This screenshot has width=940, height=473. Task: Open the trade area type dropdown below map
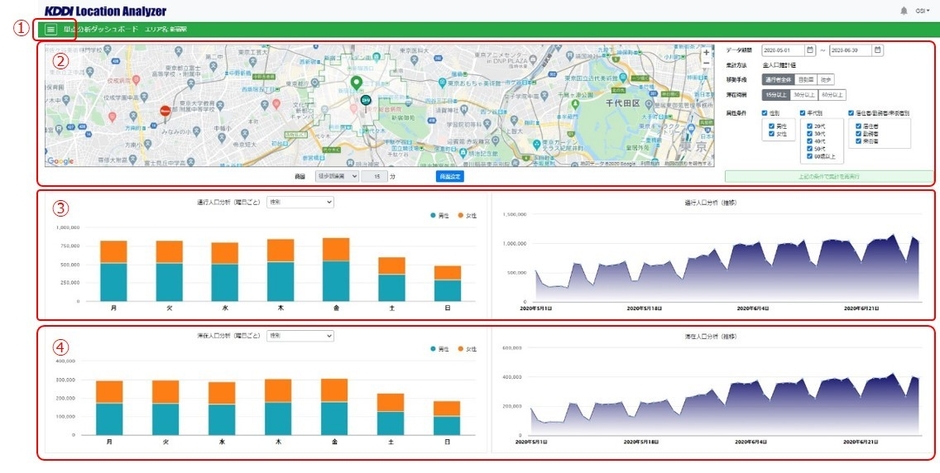click(x=334, y=176)
